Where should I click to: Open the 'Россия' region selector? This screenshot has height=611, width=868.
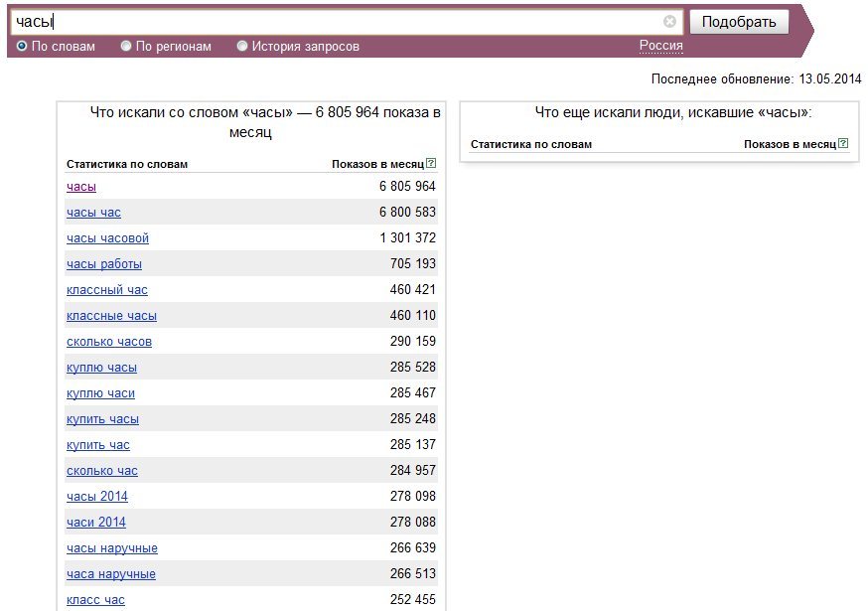[661, 46]
